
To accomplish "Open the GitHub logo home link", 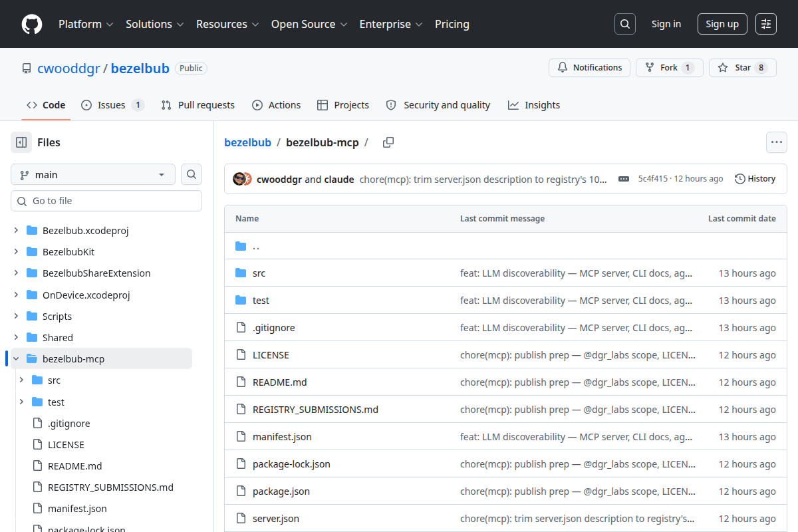I will click(x=32, y=24).
